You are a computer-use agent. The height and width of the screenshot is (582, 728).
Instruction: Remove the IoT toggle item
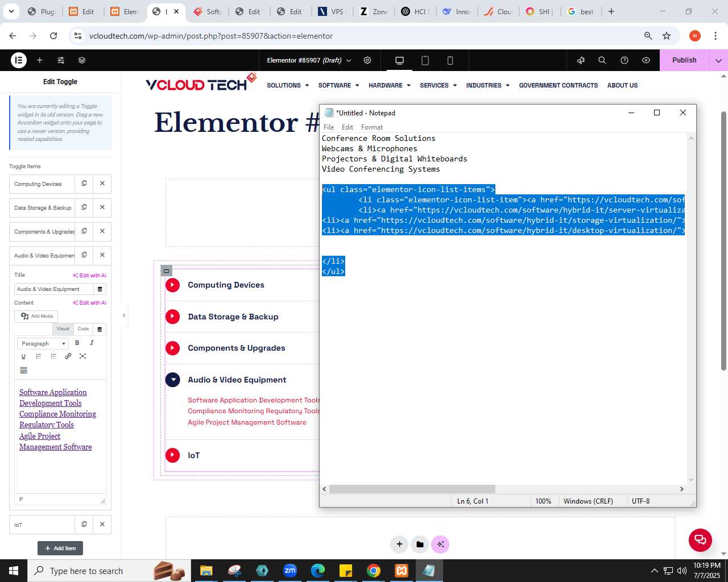click(102, 525)
